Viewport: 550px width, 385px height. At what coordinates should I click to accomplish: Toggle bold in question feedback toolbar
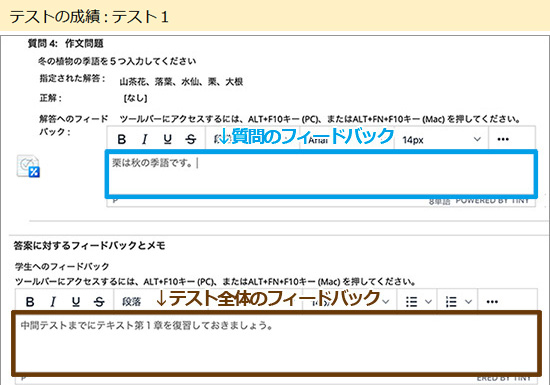[121, 140]
